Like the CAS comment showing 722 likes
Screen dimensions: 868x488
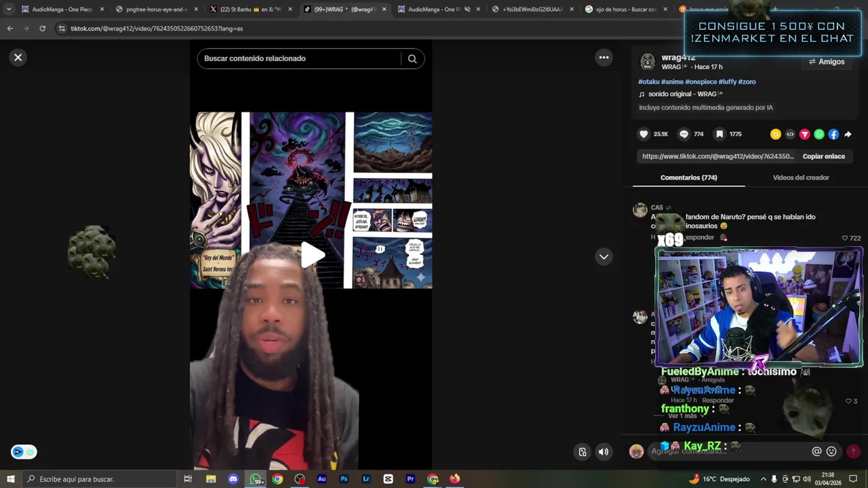pyautogui.click(x=845, y=238)
